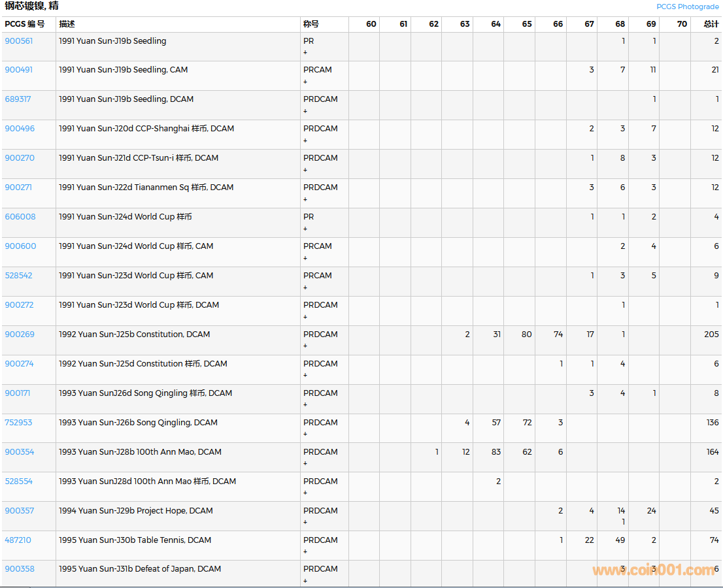Viewport: 723px width, 588px height.
Task: Open the PCGS Photograde link
Action: [687, 7]
